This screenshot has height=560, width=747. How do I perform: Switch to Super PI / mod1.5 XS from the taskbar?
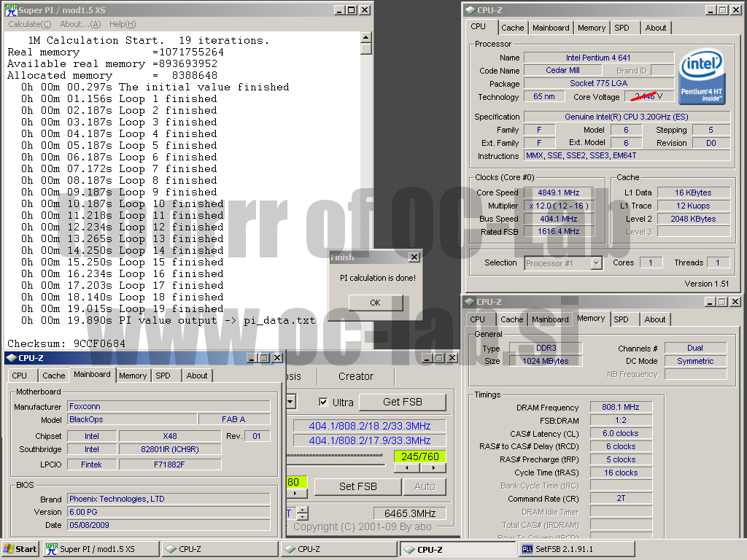101,549
